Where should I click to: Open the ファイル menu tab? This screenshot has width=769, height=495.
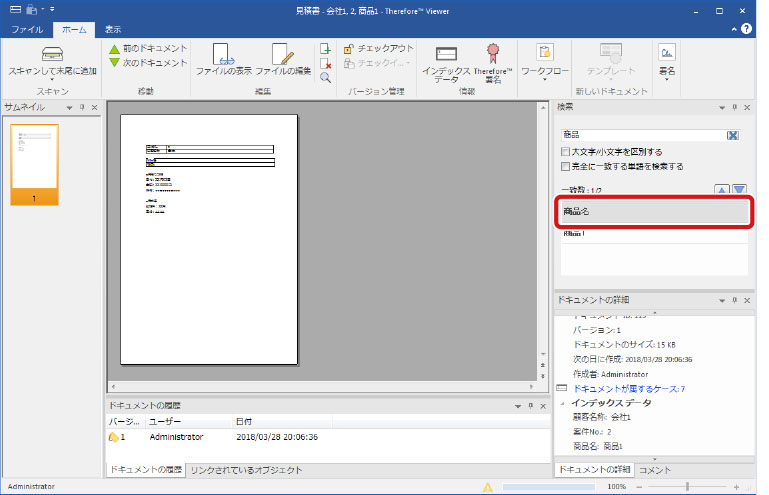tap(26, 30)
